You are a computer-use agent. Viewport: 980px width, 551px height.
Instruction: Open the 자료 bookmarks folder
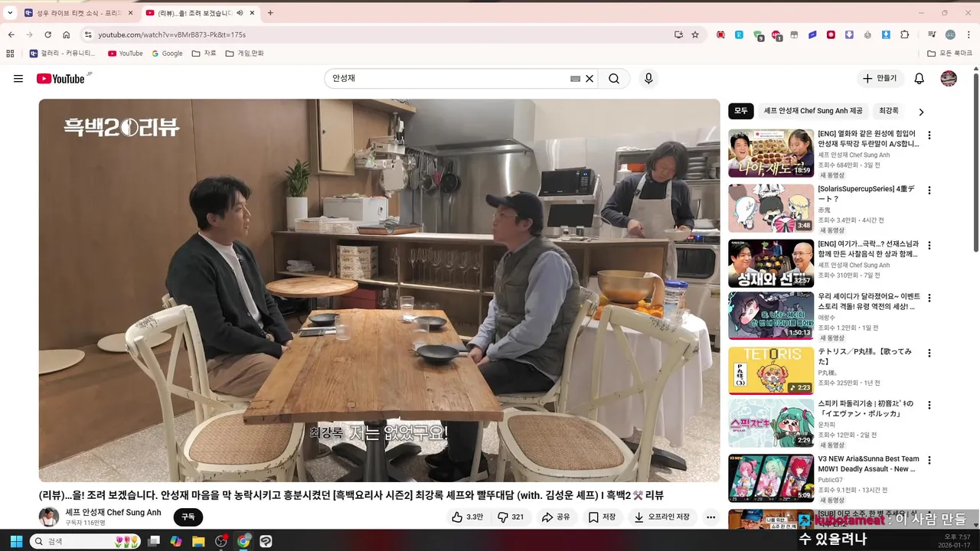point(204,54)
